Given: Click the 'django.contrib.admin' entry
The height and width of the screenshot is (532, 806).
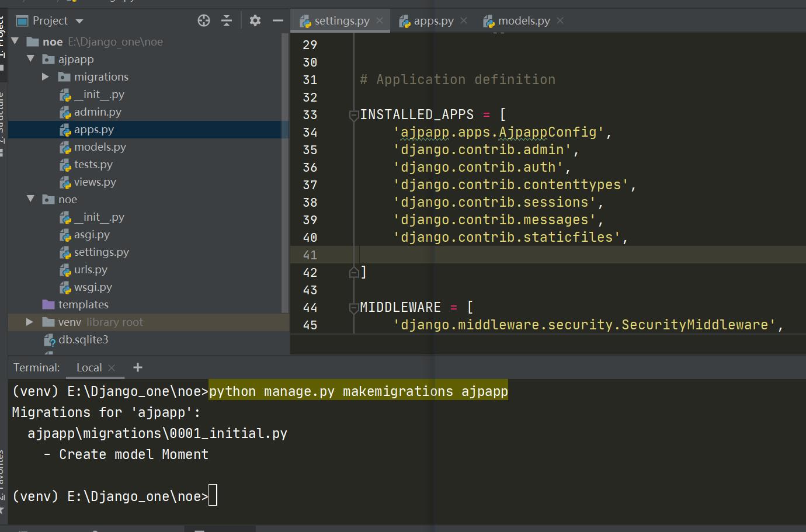Looking at the screenshot, I should pyautogui.click(x=482, y=150).
